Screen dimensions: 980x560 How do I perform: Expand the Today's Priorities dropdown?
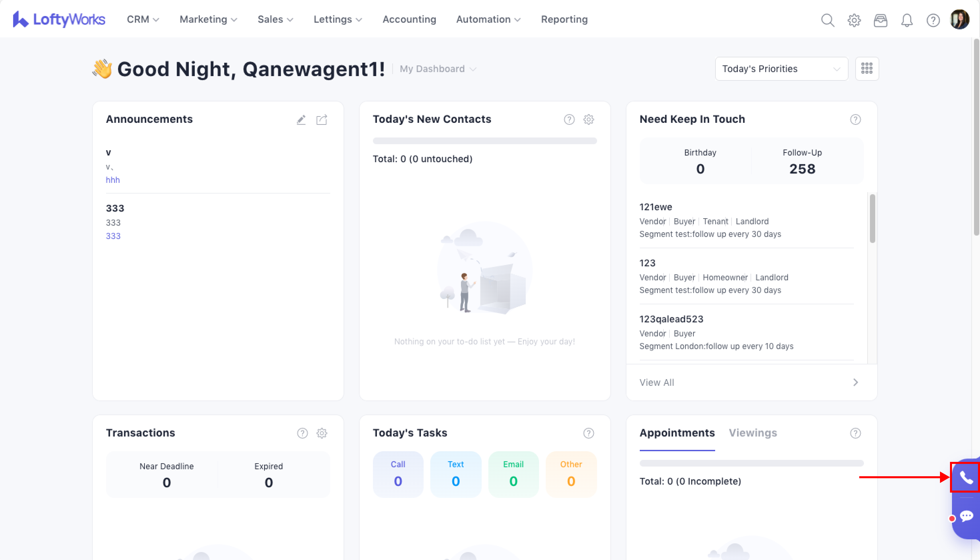click(x=781, y=69)
